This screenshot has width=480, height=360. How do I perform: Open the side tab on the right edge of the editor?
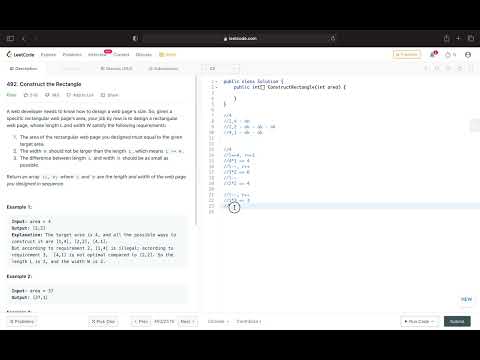475,126
